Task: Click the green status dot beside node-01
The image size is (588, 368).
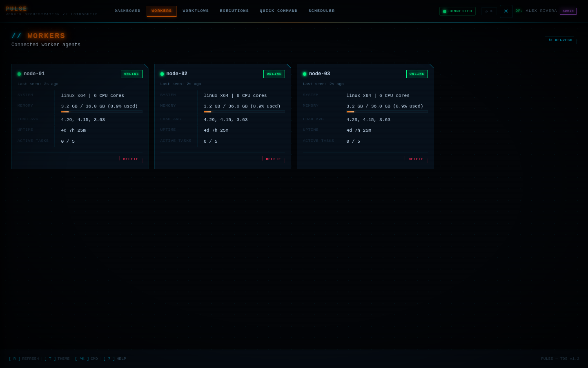Action: tap(19, 74)
